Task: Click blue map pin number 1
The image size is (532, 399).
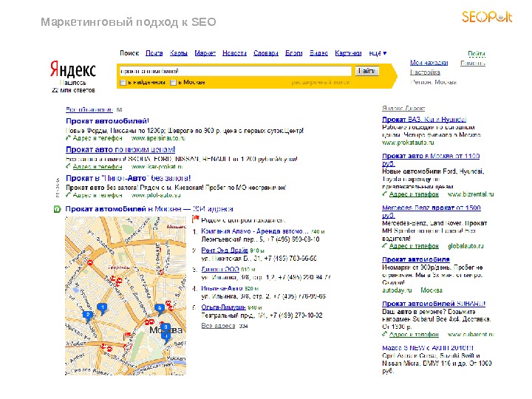Action: click(x=103, y=308)
